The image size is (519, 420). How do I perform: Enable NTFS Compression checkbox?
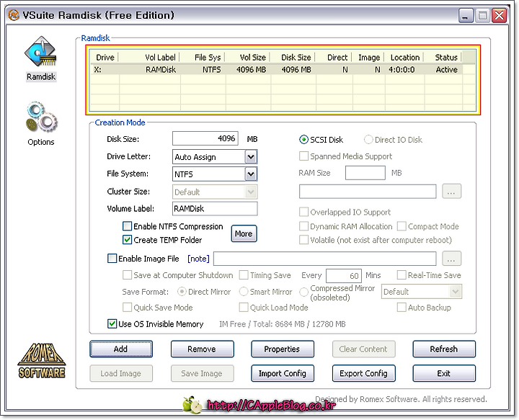(x=127, y=226)
